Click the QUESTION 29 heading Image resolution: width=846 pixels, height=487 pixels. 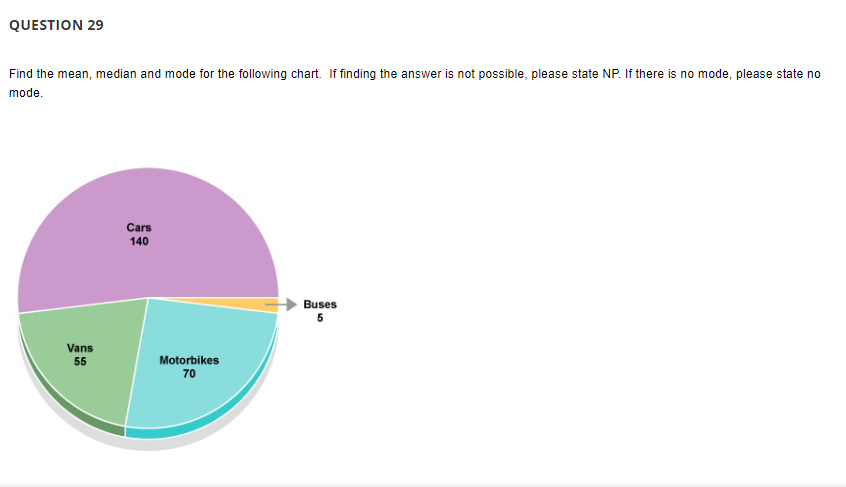pos(55,24)
